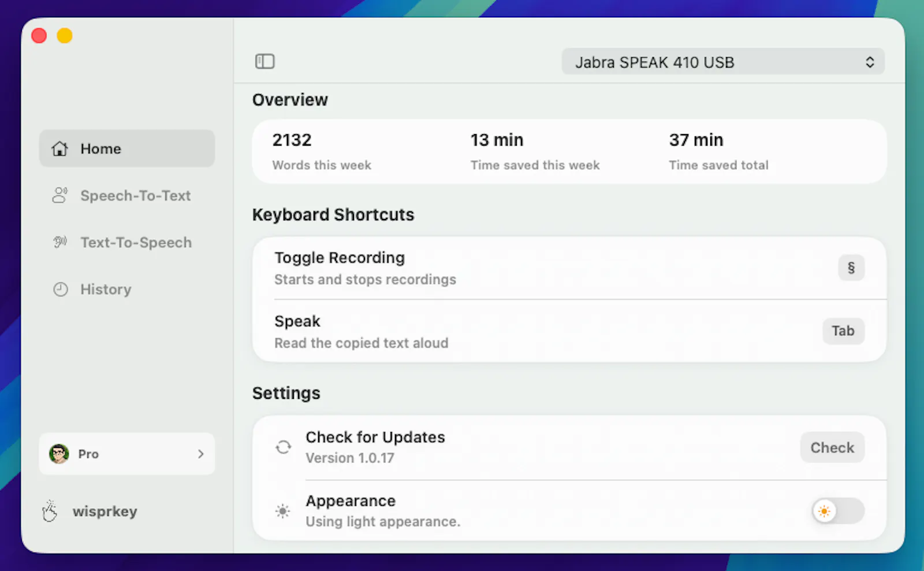Click the Time saved total label
This screenshot has width=924, height=571.
pyautogui.click(x=718, y=165)
